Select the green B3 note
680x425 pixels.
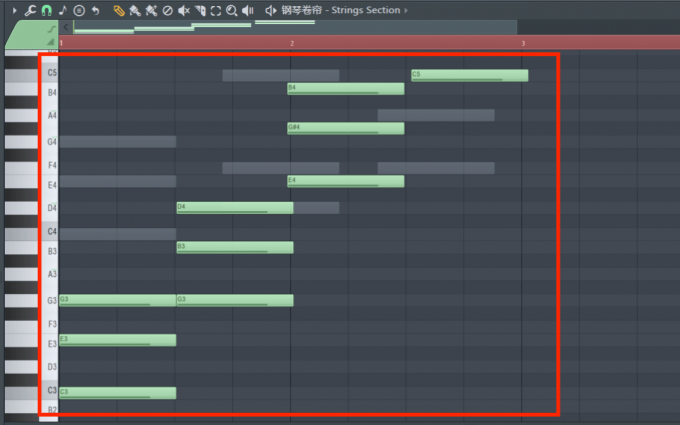coord(235,248)
